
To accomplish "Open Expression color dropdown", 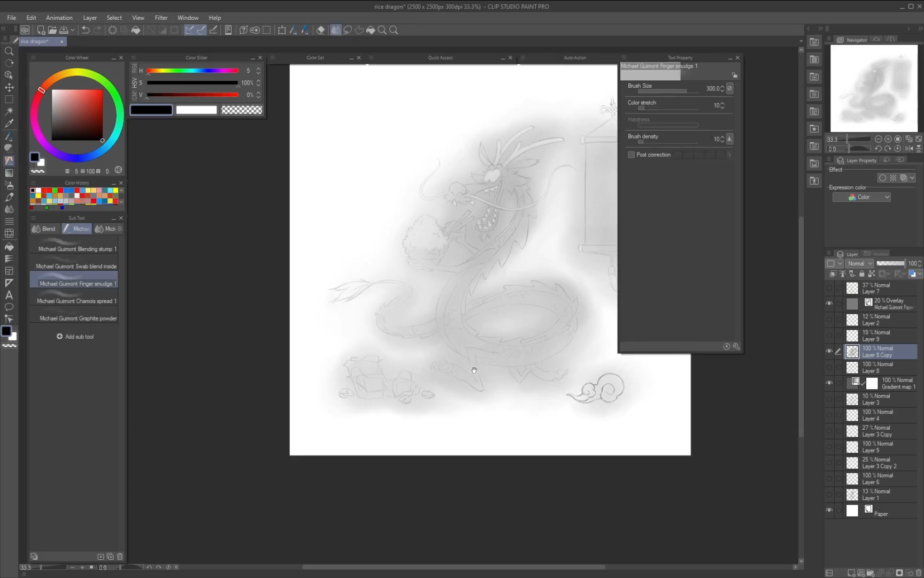I will tap(861, 197).
